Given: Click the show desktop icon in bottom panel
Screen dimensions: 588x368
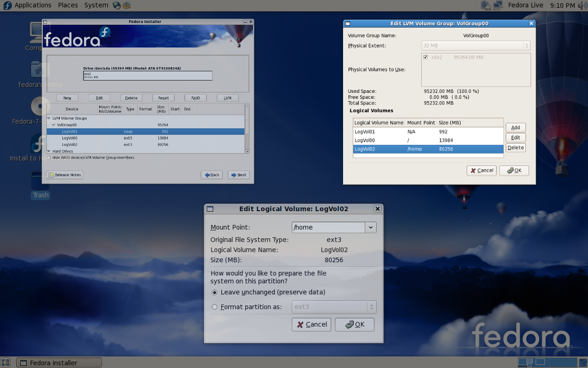Looking at the screenshot, I should [x=6, y=362].
